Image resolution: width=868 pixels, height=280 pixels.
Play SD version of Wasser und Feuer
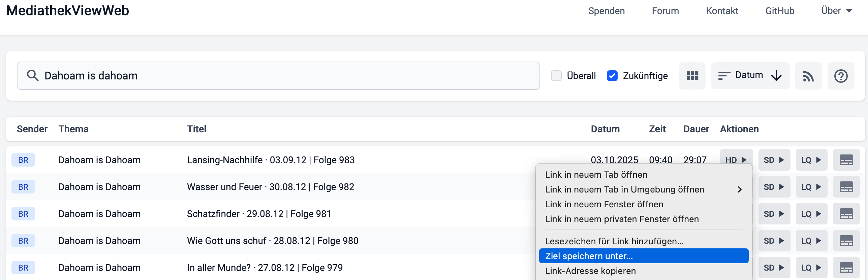coord(774,187)
